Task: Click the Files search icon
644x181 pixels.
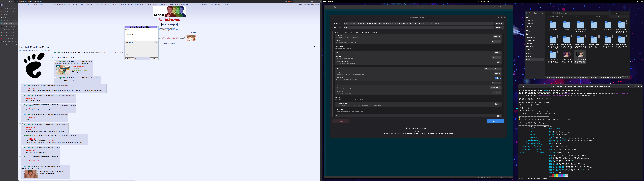Action: (530, 13)
